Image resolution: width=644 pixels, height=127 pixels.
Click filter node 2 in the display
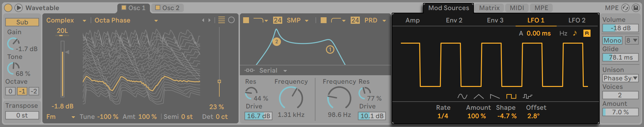tap(277, 41)
